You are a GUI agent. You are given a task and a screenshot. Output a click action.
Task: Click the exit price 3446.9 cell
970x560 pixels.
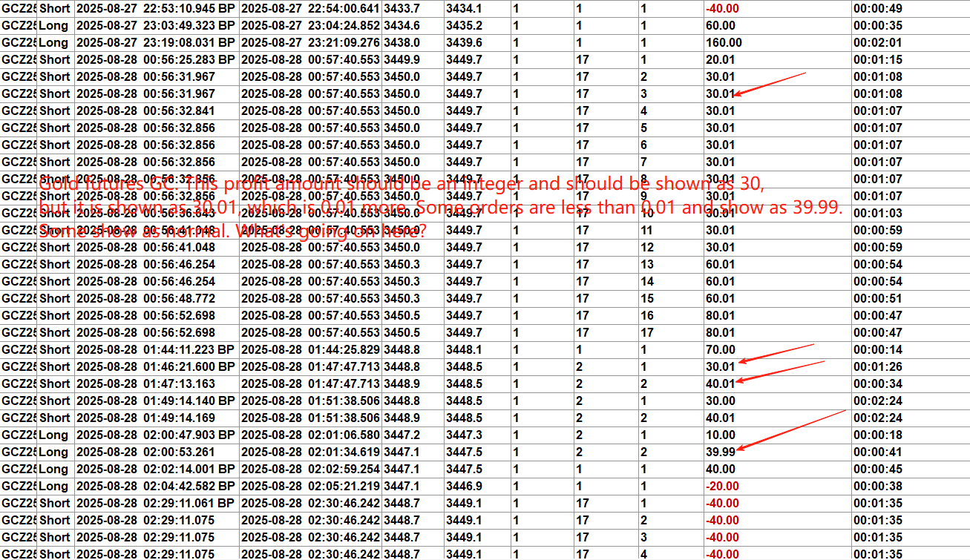477,486
